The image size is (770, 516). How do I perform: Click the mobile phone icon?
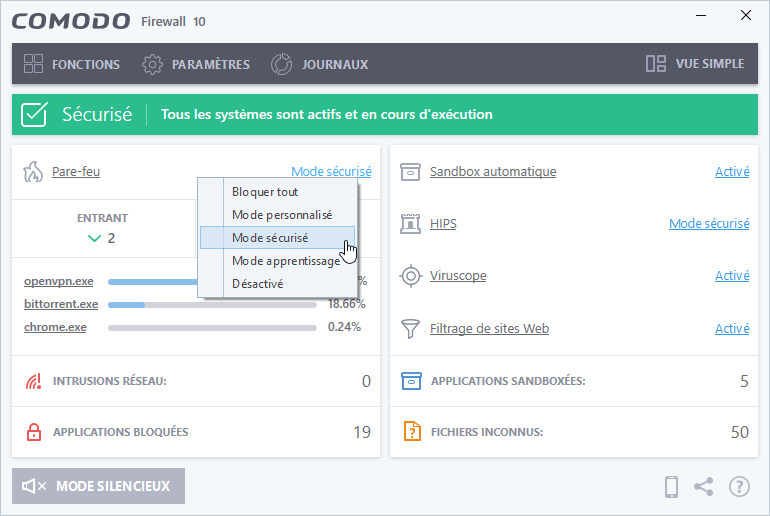(x=671, y=487)
